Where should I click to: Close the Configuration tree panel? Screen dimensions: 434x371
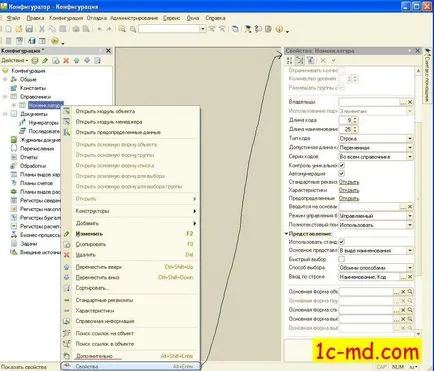click(108, 51)
